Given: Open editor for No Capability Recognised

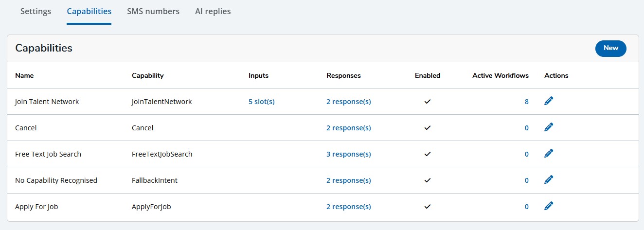Looking at the screenshot, I should 549,180.
